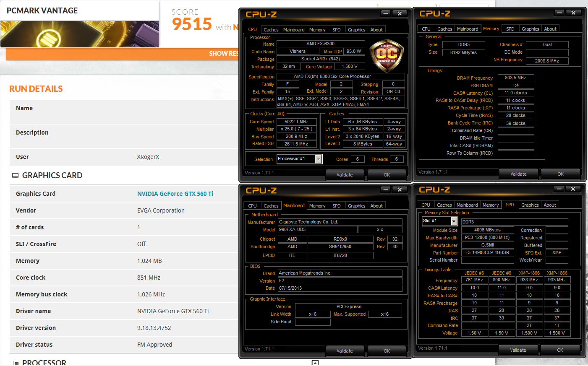Go to Graphics tab in the Gigabyte motherboard window
588x366 pixels.
[356, 206]
